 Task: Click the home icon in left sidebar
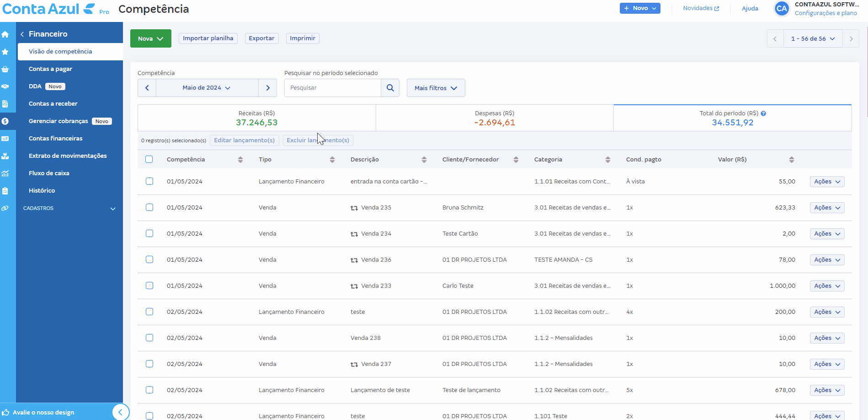(x=5, y=34)
